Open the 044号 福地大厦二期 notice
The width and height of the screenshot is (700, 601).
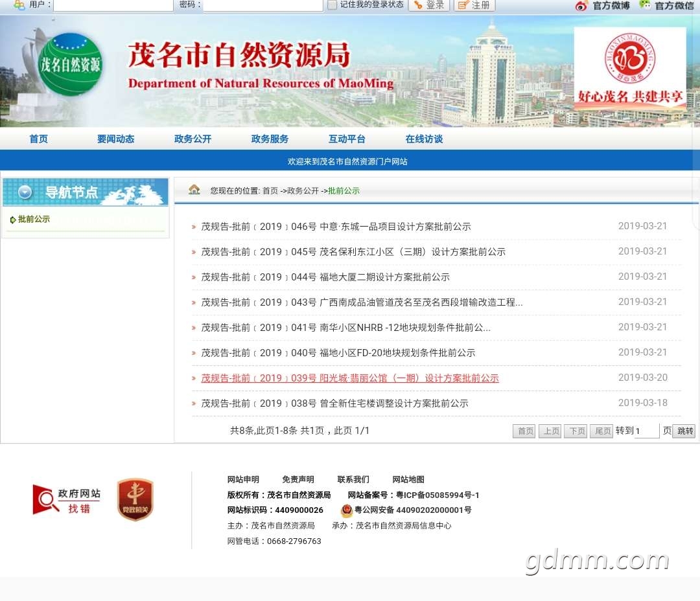[325, 277]
